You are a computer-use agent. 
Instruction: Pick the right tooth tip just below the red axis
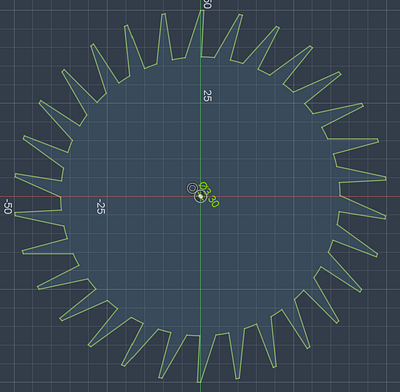pos(385,218)
